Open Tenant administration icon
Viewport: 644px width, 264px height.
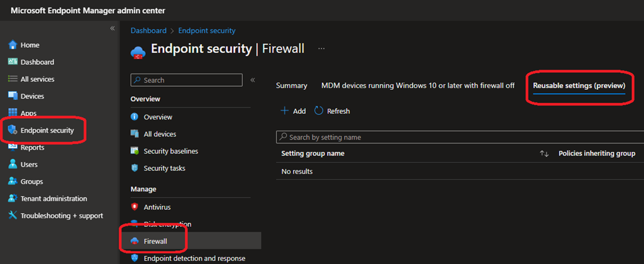(13, 199)
